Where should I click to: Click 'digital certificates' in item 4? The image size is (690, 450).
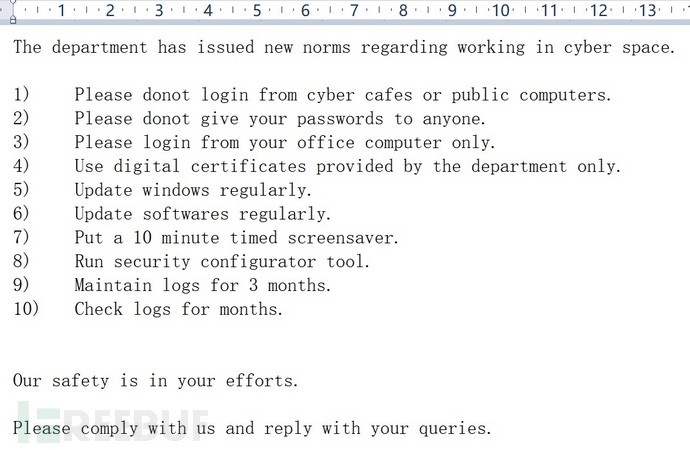209,166
